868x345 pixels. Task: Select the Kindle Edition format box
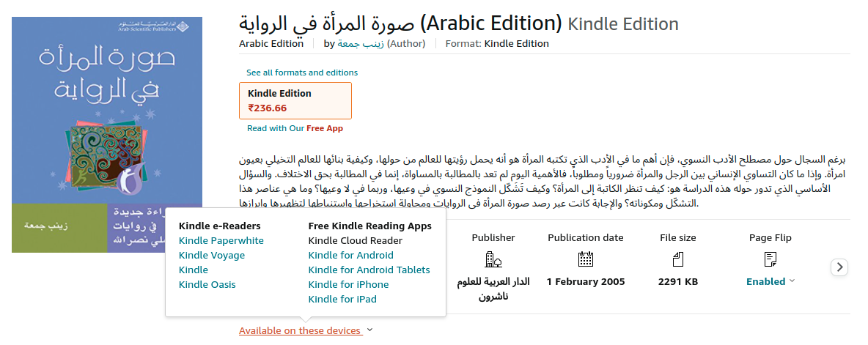[295, 100]
